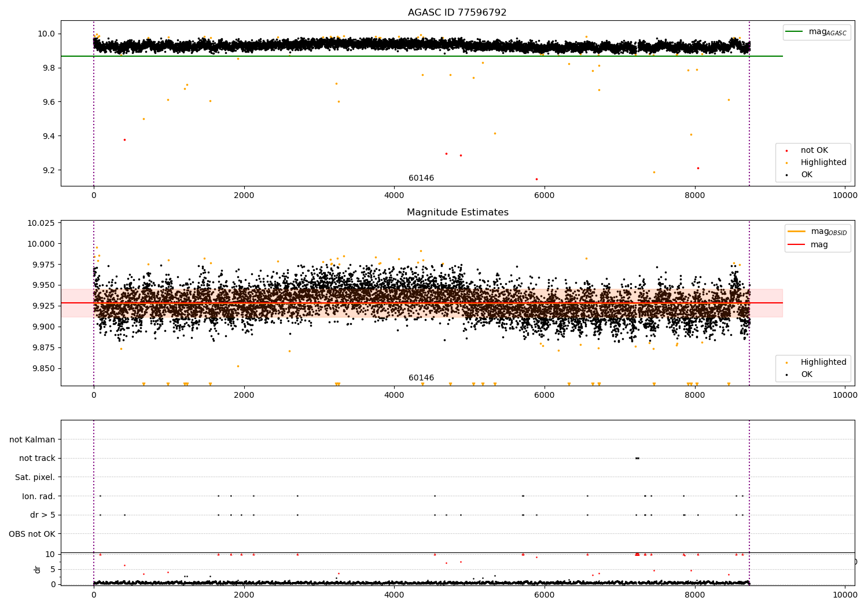Click the '9.4' y-tick in the top plot

(x=49, y=136)
